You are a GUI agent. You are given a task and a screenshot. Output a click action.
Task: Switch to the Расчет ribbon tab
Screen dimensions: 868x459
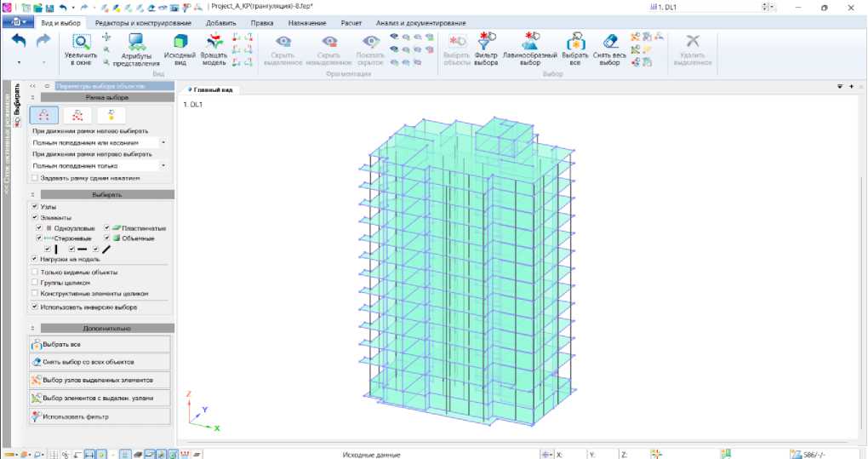coord(350,22)
